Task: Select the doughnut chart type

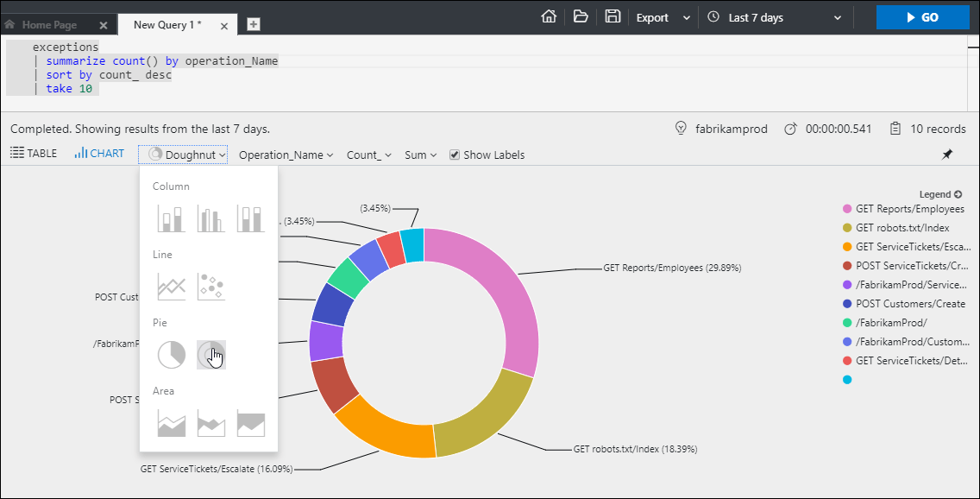Action: click(x=210, y=355)
